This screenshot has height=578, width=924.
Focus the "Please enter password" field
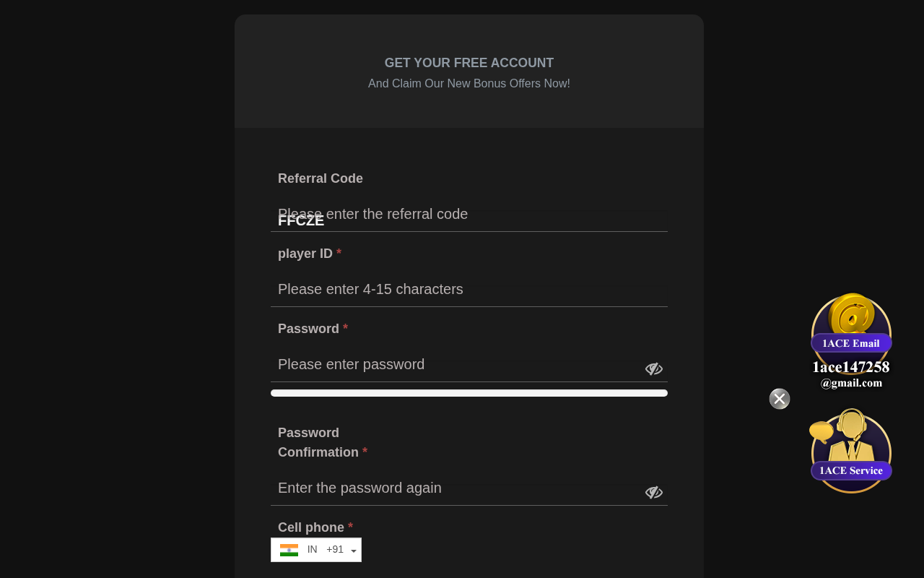coord(455,365)
